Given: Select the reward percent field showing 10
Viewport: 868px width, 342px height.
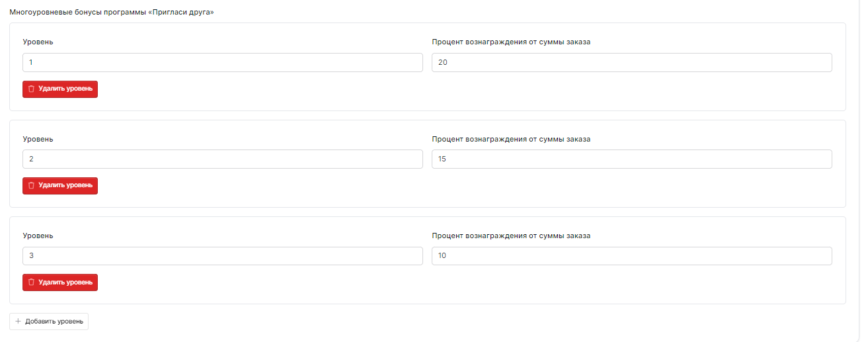Looking at the screenshot, I should point(631,256).
